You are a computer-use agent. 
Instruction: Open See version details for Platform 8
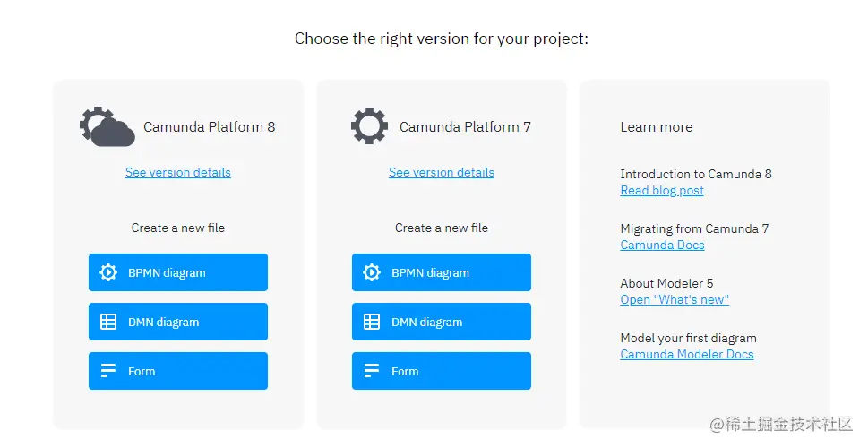click(x=177, y=172)
